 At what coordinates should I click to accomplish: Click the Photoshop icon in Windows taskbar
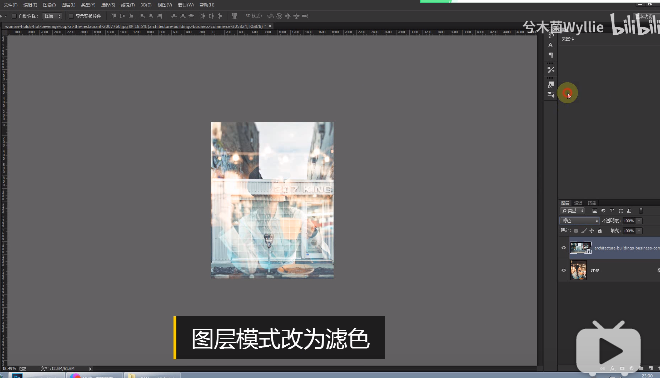17,375
